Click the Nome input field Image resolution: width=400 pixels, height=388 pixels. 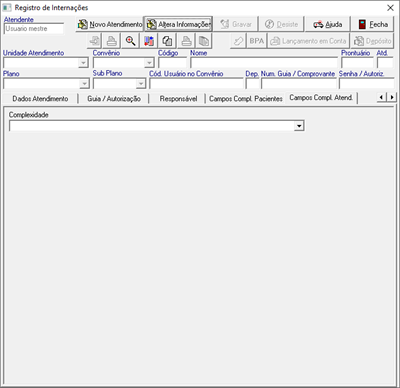264,63
